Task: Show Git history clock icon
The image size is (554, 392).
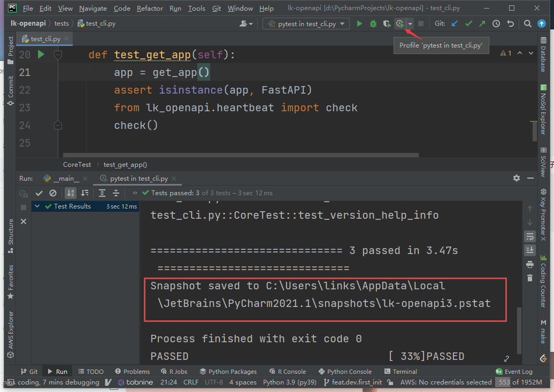Action: [x=496, y=24]
